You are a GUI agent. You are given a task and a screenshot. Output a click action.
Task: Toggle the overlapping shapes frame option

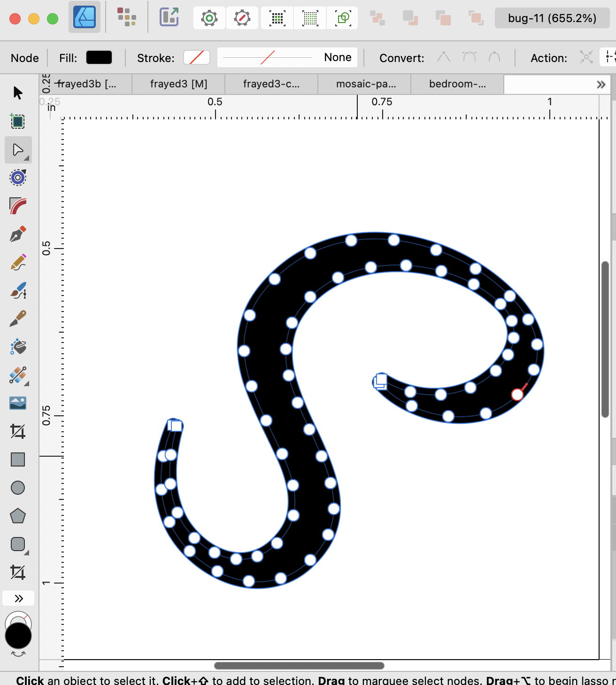343,18
